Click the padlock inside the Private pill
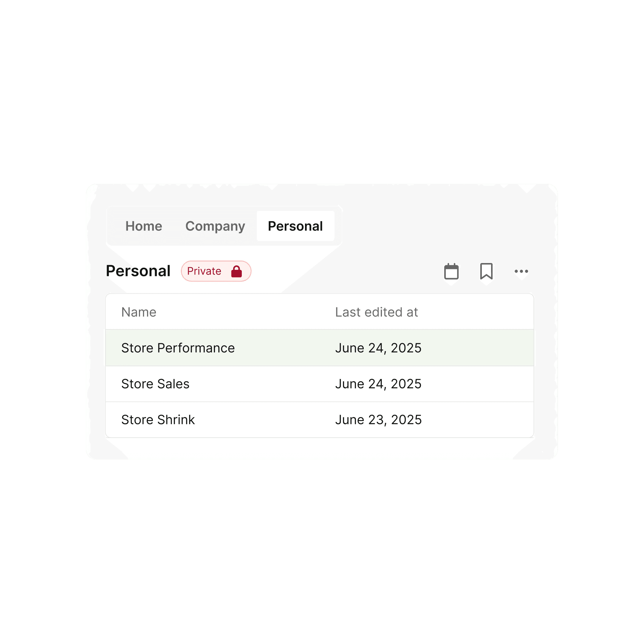Screen dimensions: 644x644 point(237,271)
